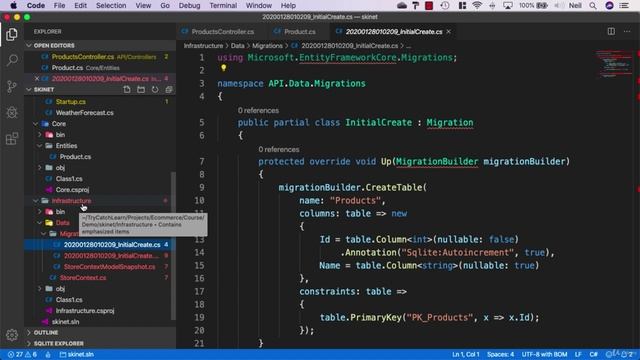
Task: Click Data in the breadcrumb path
Action: pyautogui.click(x=238, y=46)
